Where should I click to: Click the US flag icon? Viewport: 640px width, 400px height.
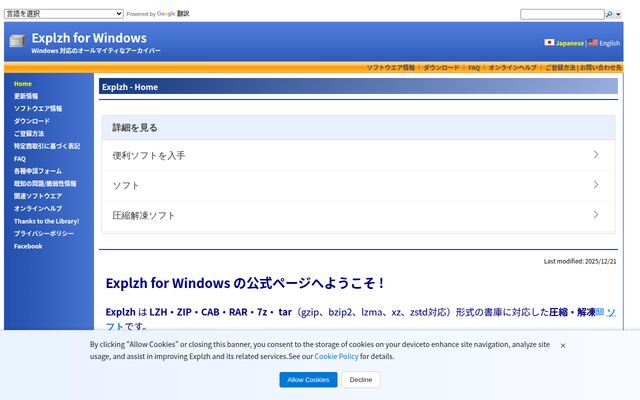click(x=593, y=42)
